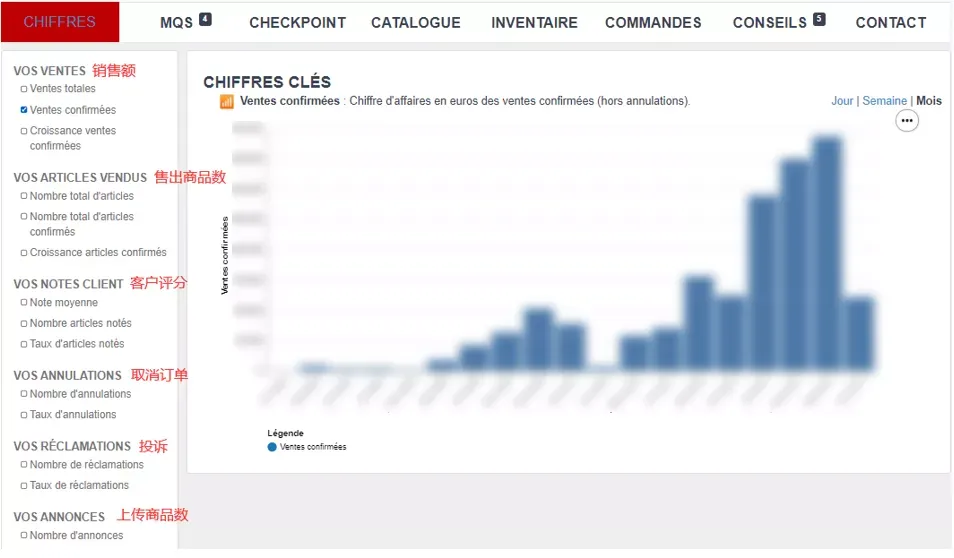Switch to the CATALOGUE tab
The image size is (954, 558).
416,23
